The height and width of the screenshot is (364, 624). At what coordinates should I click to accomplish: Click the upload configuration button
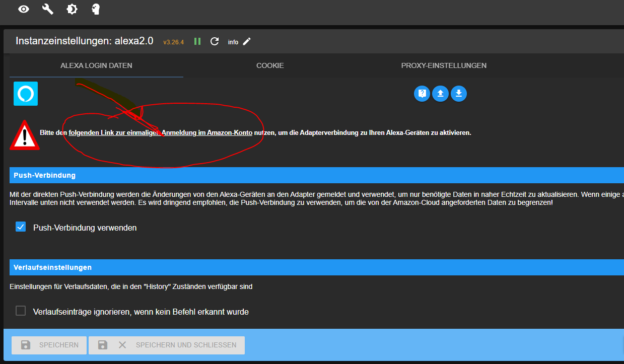click(x=440, y=93)
